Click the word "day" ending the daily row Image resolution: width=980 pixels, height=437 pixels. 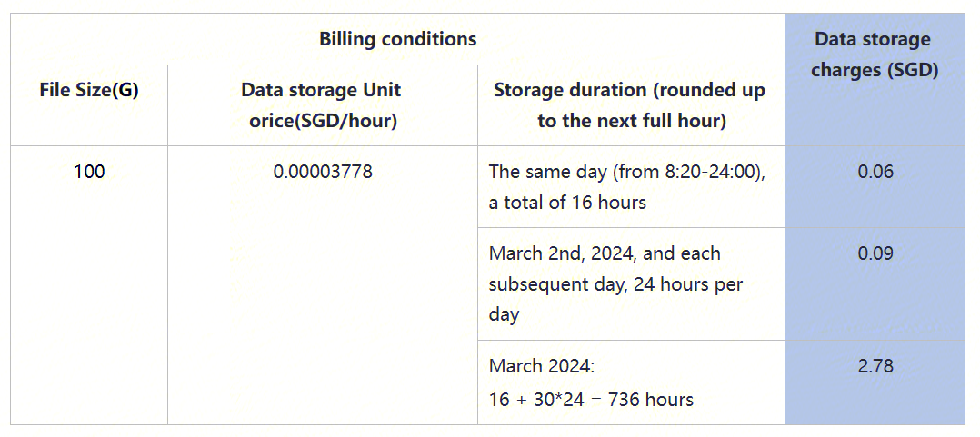coord(504,315)
